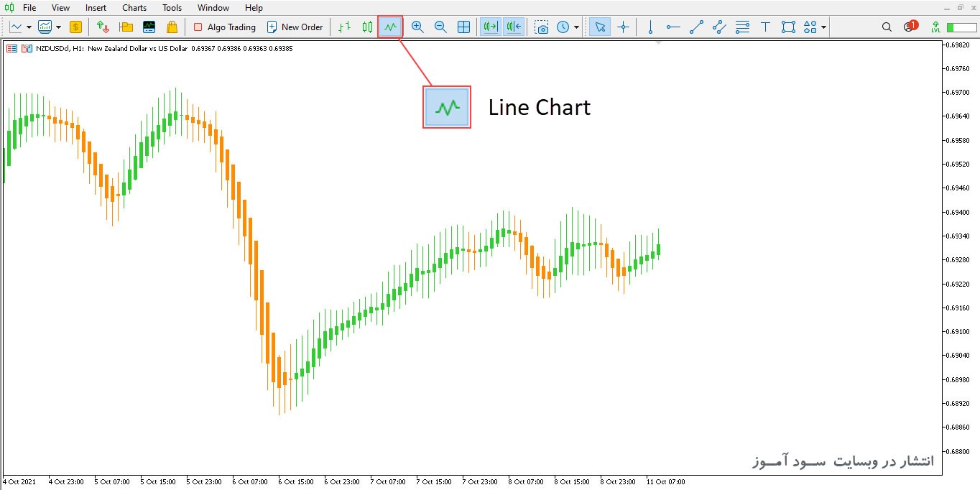Toggle chart shift button
980x490 pixels.
coord(514,27)
